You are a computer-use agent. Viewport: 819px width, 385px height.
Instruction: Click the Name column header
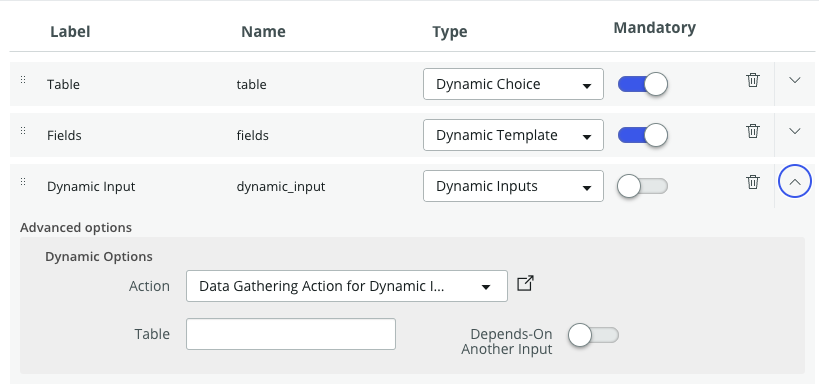coord(263,32)
